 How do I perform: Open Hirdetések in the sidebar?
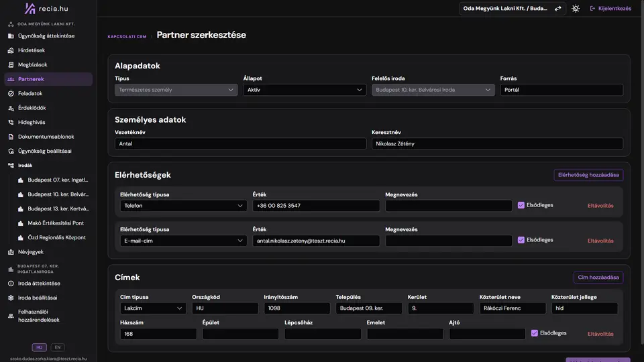coord(48,50)
